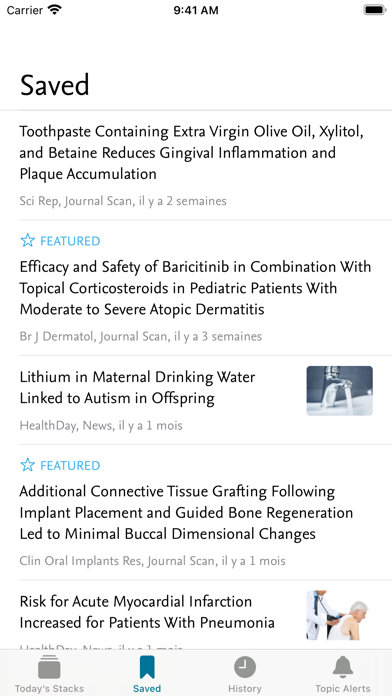Select the Topic Alerts tab label

coord(343,689)
